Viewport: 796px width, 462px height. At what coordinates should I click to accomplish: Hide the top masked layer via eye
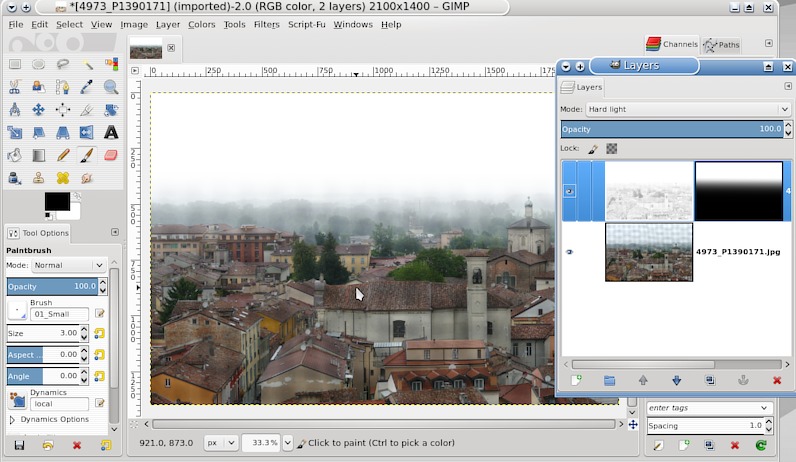click(570, 191)
